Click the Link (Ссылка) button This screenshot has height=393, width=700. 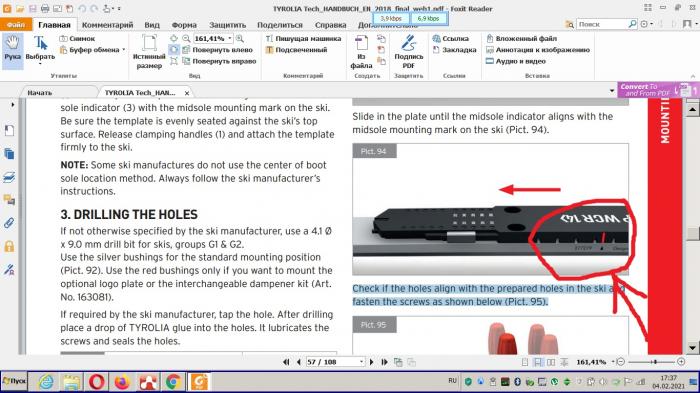coord(450,38)
